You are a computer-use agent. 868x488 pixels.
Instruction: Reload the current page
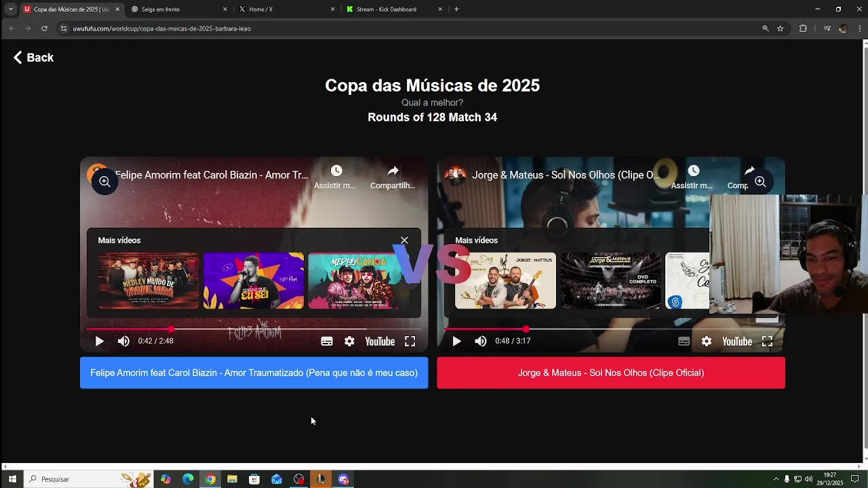(44, 28)
